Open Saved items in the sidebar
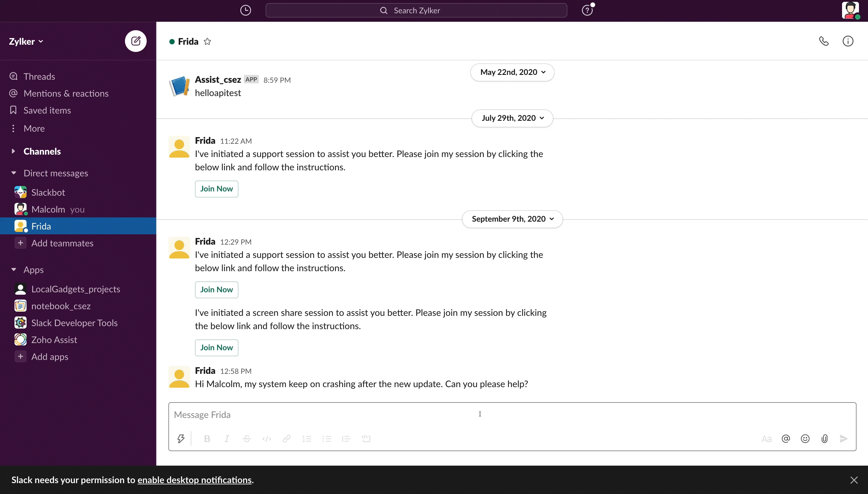The width and height of the screenshot is (868, 494). click(x=47, y=110)
